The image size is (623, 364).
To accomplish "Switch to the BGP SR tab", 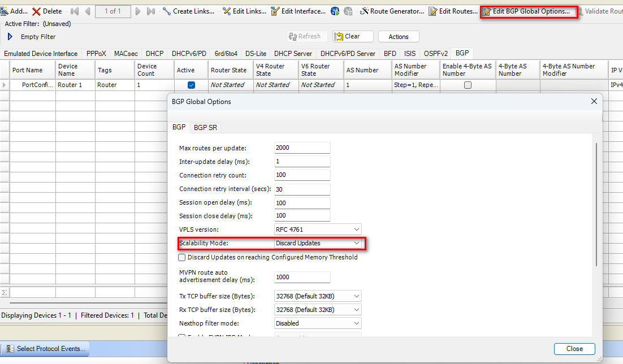I will (205, 128).
